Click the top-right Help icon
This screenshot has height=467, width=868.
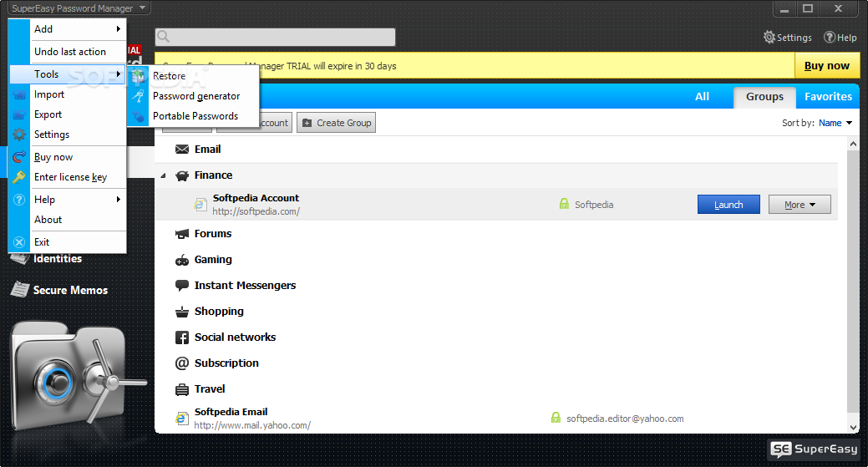click(x=830, y=37)
